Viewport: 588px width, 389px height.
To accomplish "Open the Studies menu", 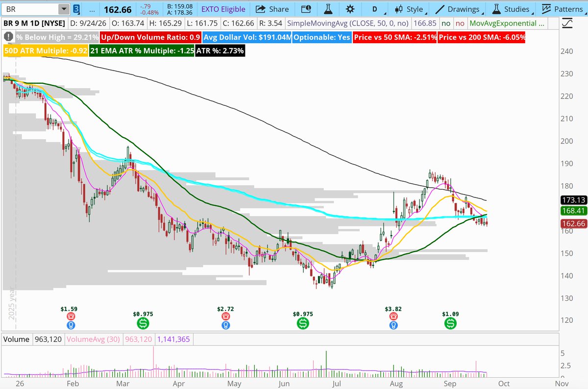I will tap(512, 9).
